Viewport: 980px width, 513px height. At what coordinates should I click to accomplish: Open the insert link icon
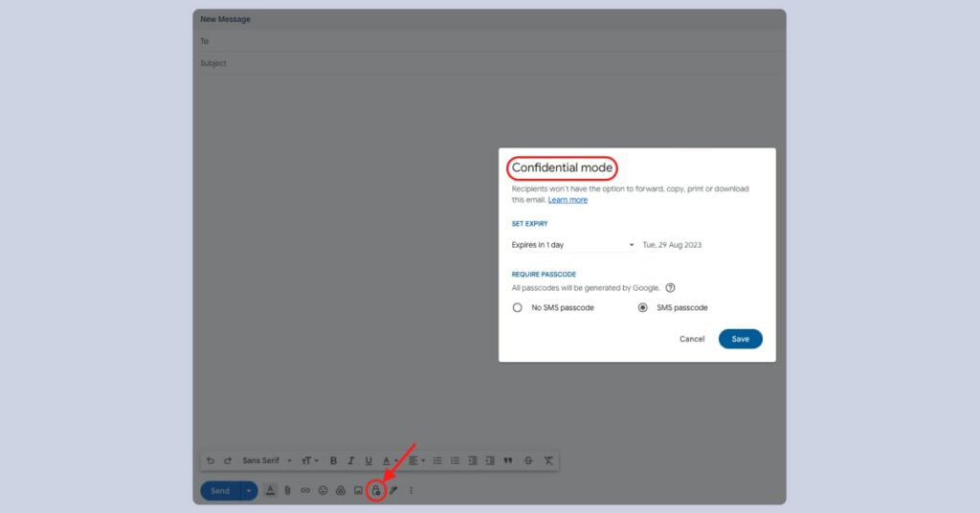point(305,491)
